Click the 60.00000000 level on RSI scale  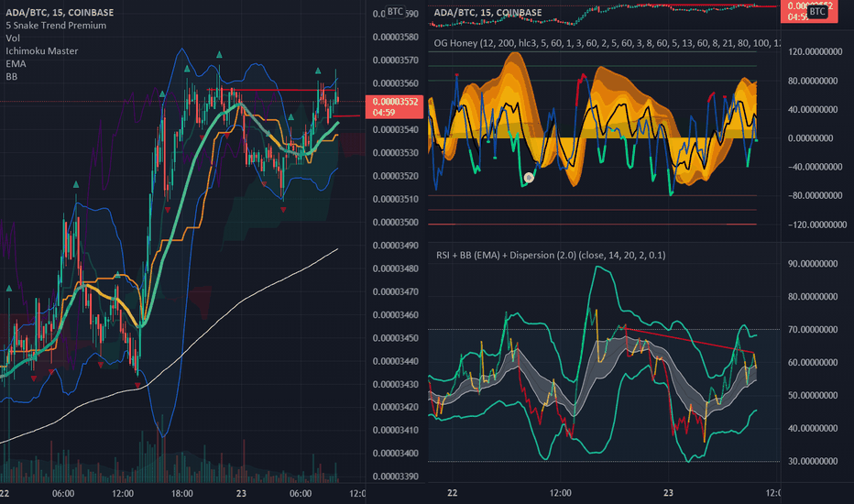point(813,362)
